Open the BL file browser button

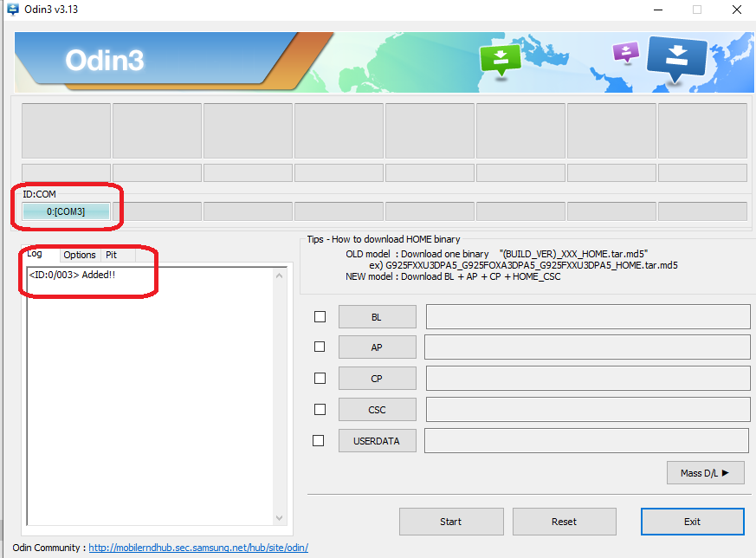pos(377,317)
